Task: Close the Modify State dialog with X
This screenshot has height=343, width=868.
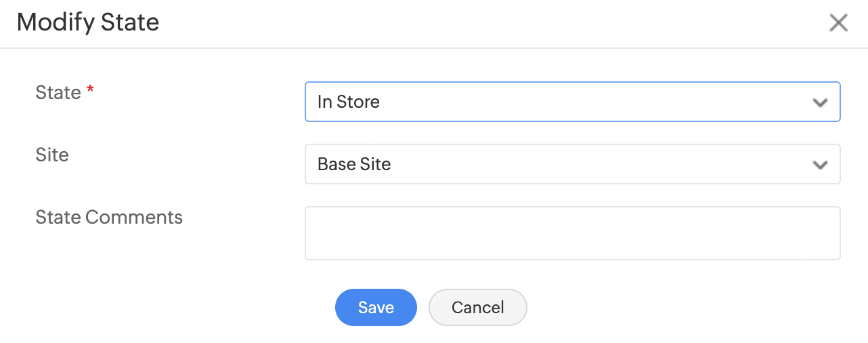Action: [838, 23]
